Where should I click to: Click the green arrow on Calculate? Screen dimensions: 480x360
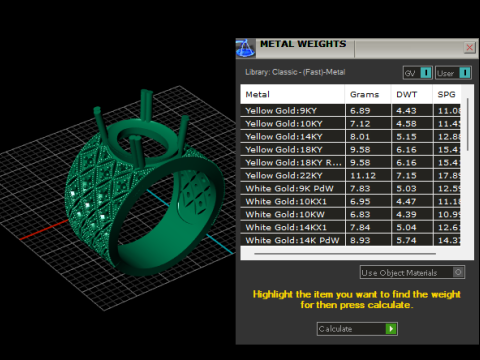pos(391,329)
